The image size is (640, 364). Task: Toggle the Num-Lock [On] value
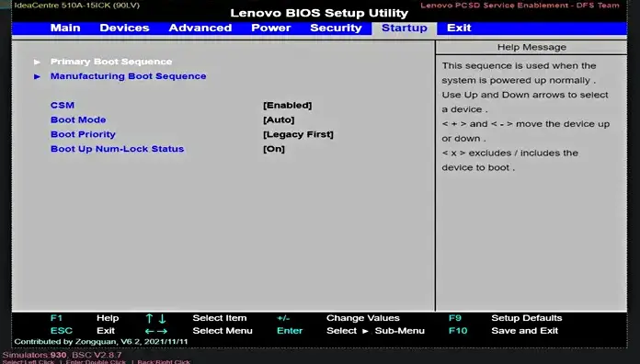[x=274, y=149]
